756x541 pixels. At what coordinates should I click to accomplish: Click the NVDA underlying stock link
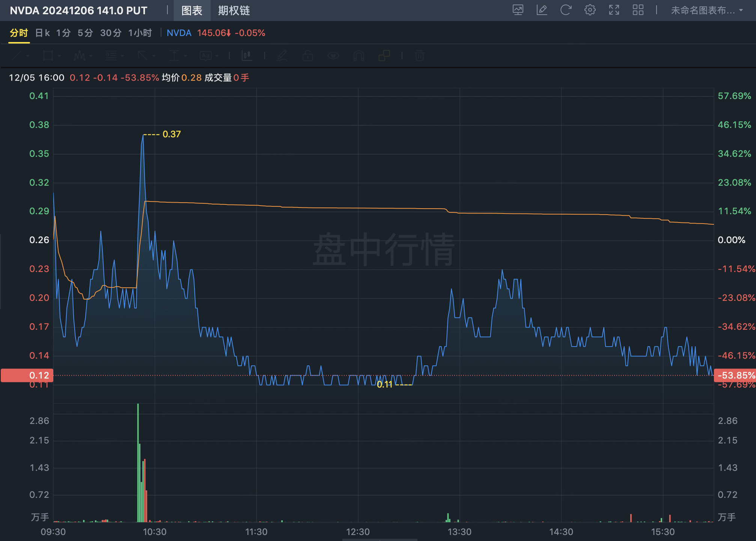(x=179, y=33)
